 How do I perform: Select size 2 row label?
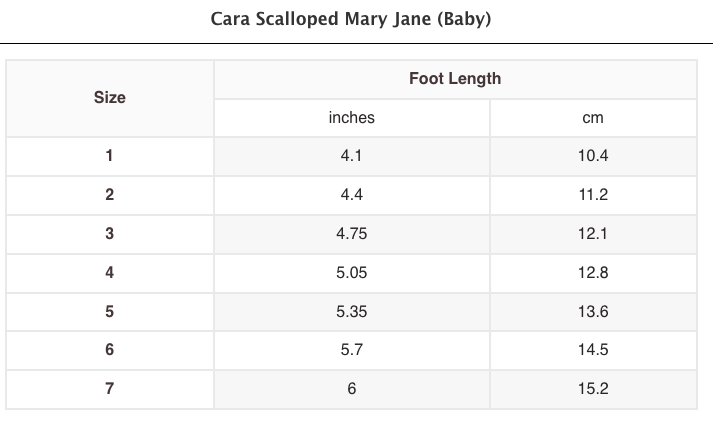(110, 195)
